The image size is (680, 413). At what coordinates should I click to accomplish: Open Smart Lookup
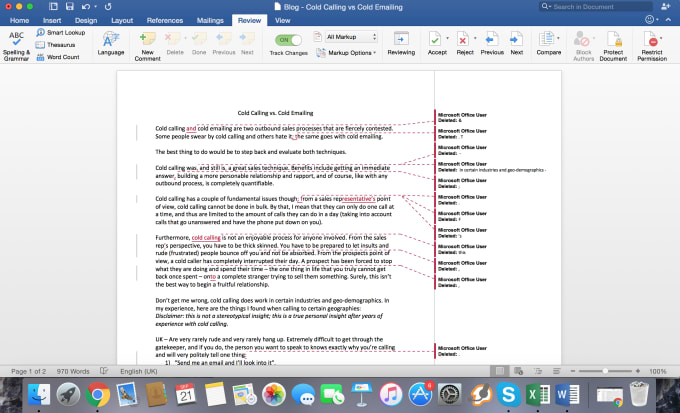pos(61,33)
